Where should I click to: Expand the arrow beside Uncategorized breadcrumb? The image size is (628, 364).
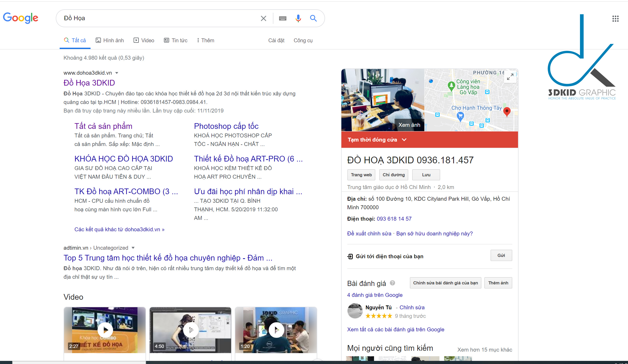pos(133,248)
